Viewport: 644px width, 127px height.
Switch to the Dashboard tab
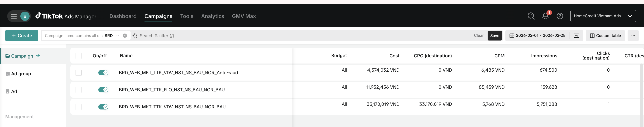[x=123, y=16]
